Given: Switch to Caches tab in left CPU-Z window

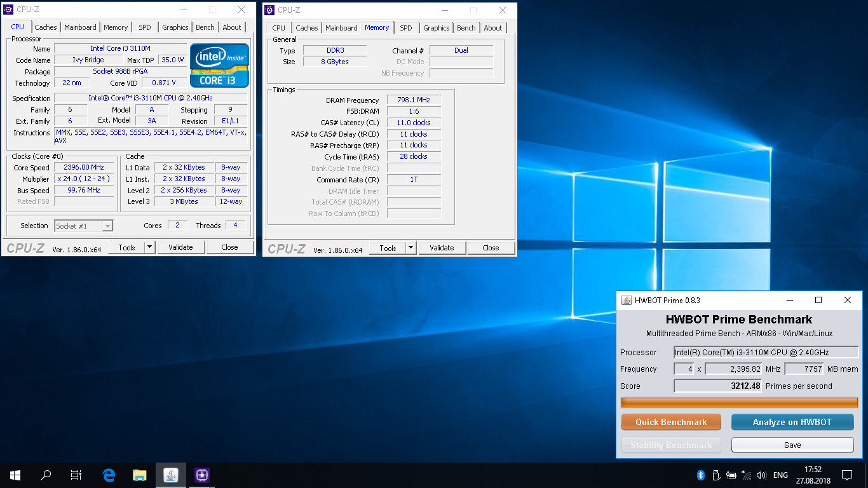Looking at the screenshot, I should [46, 27].
